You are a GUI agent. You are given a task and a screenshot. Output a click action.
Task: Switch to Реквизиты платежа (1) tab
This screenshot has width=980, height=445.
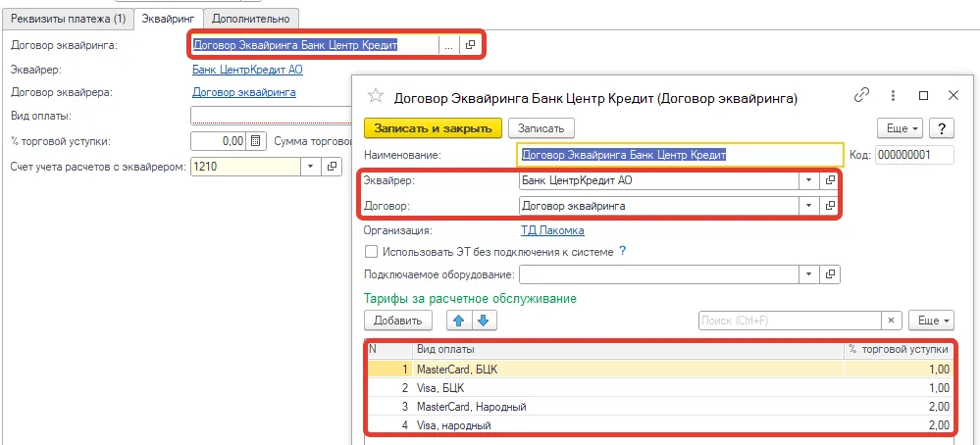[68, 19]
